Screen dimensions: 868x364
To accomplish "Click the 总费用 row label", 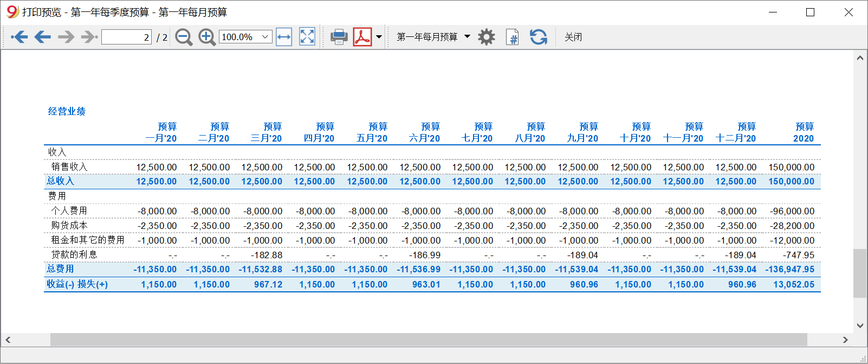I will (x=60, y=269).
